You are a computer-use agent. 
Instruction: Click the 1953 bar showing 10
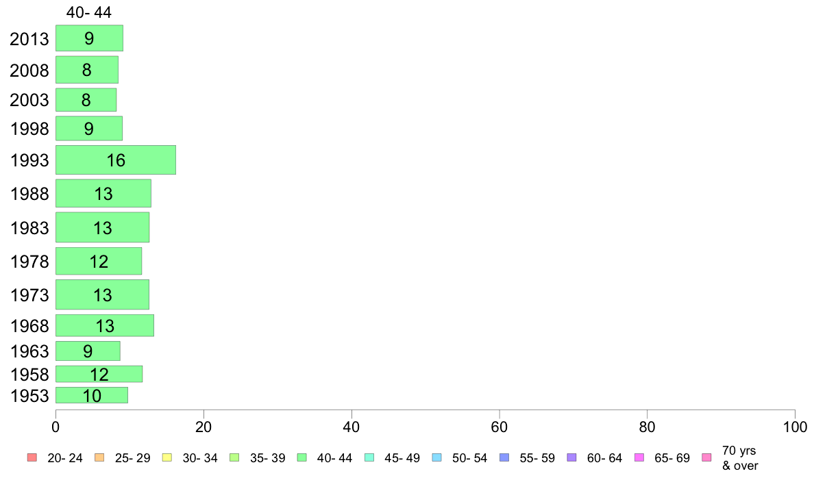[x=92, y=395]
